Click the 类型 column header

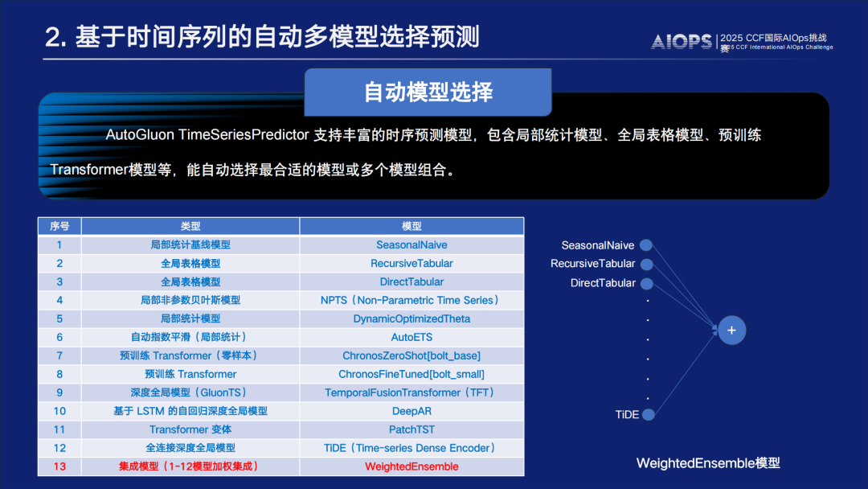point(190,226)
